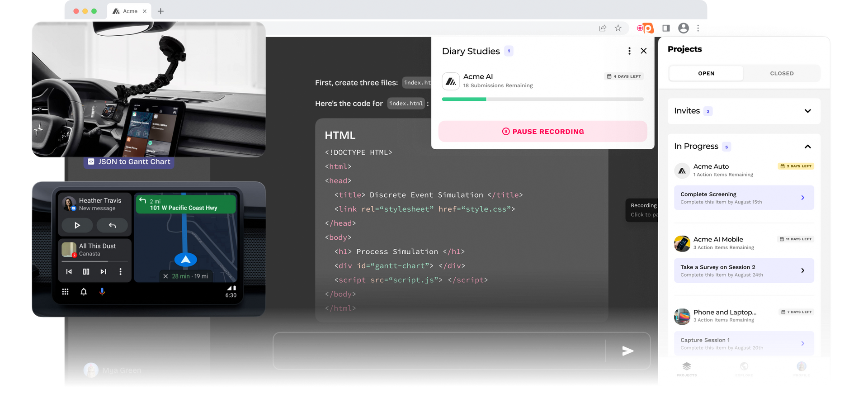Click the Acme AI submissions progress bar

[x=542, y=99]
